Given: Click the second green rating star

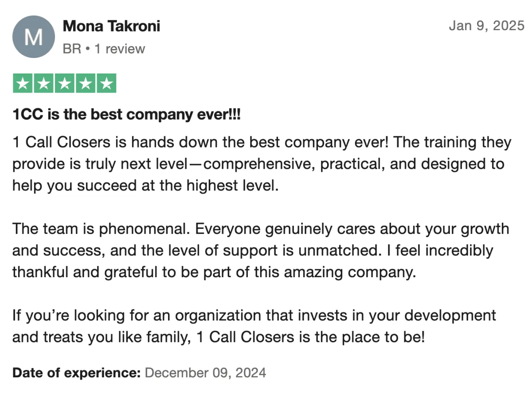Looking at the screenshot, I should coord(43,83).
